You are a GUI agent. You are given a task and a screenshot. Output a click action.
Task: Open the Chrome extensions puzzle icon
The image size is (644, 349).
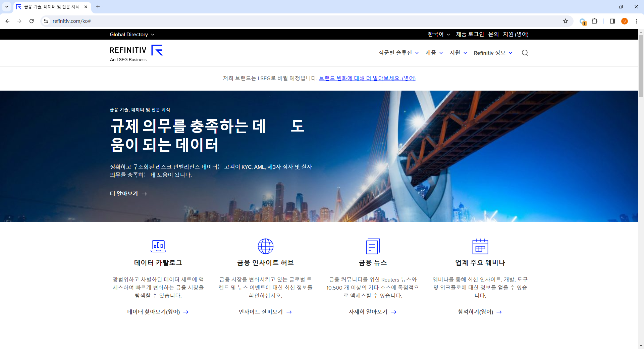click(x=595, y=21)
